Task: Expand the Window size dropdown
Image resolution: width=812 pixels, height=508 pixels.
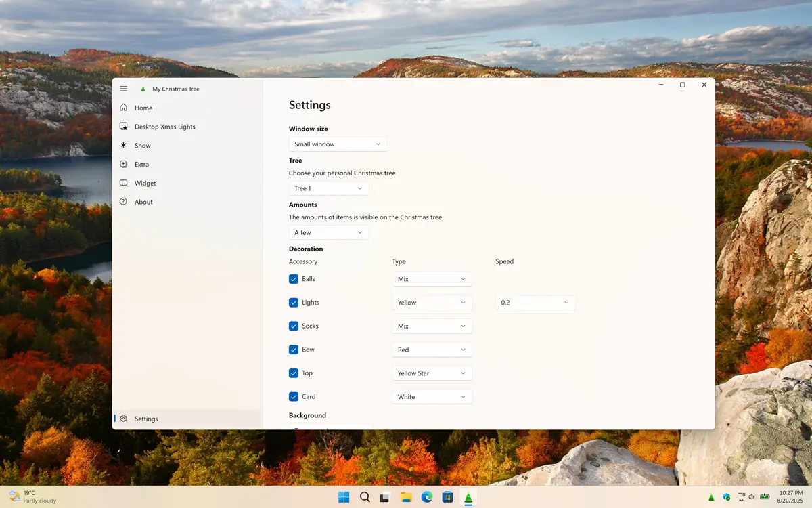Action: [x=338, y=144]
